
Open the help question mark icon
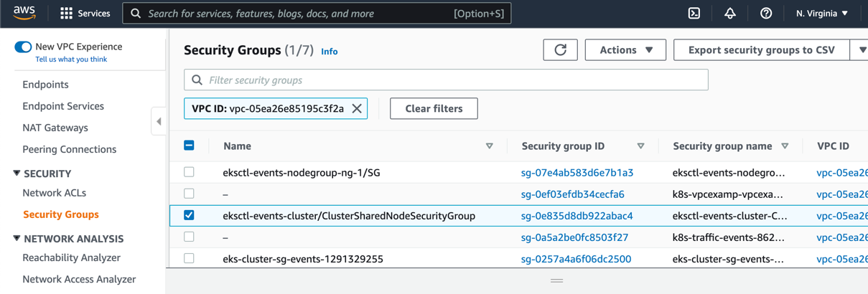[x=766, y=13]
